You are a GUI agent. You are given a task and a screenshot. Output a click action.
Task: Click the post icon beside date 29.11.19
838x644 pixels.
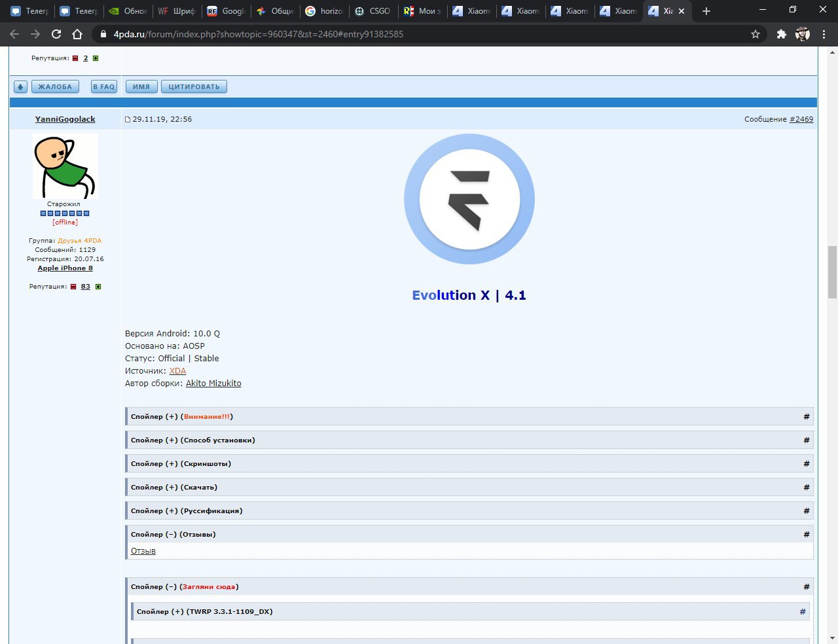(x=128, y=120)
